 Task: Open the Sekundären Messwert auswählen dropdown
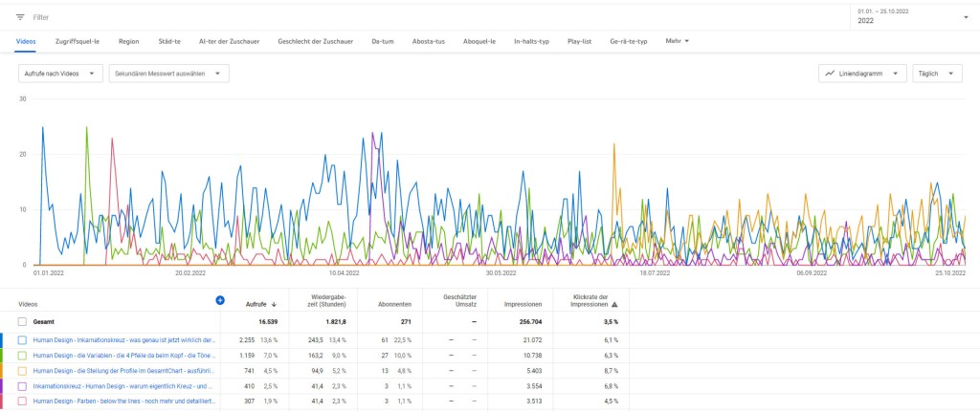(168, 73)
